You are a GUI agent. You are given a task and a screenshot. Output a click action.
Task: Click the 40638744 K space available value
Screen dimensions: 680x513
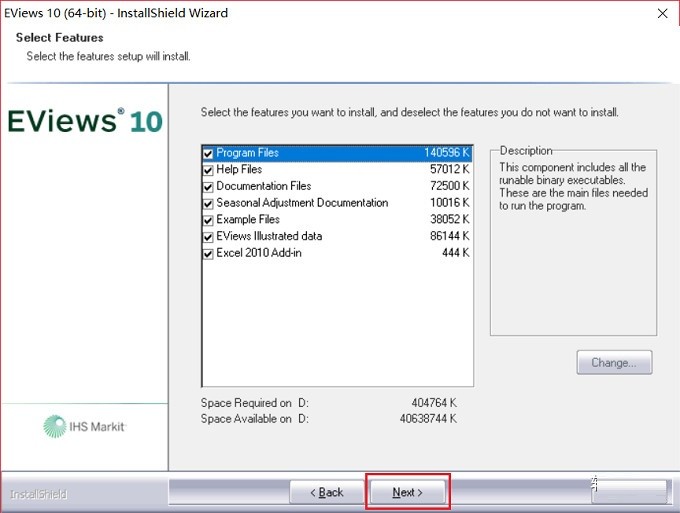point(428,419)
